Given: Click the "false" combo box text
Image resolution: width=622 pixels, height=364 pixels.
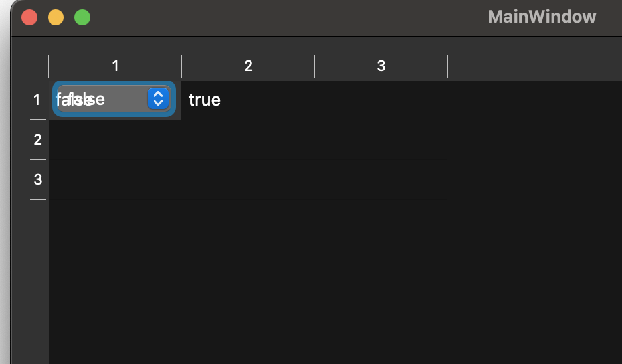Looking at the screenshot, I should point(80,99).
